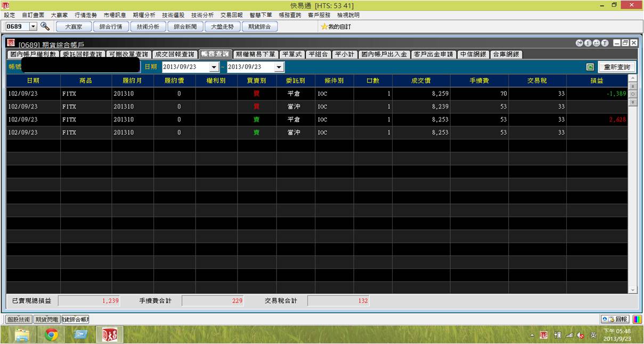Switch to the 期權簡易下單 tab
This screenshot has height=344, width=644.
[256, 54]
